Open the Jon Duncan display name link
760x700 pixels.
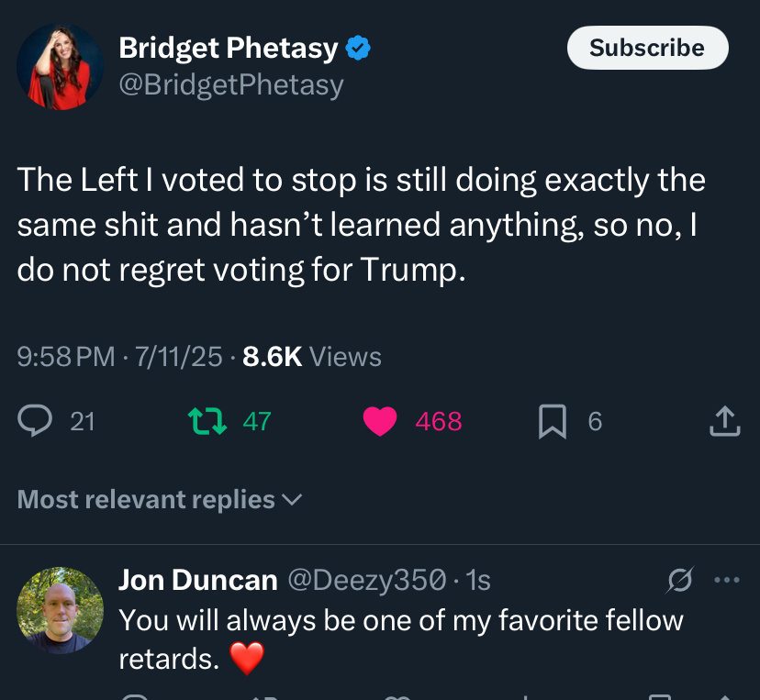point(198,580)
